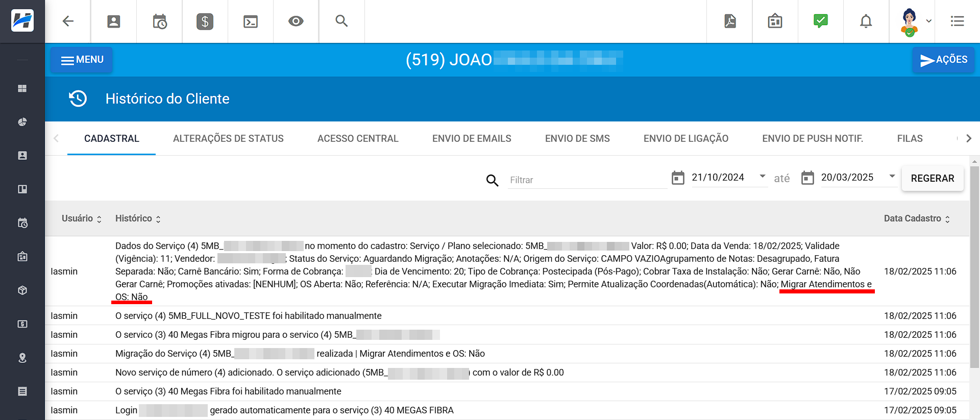The image size is (980, 420).
Task: Sort by Usuário column
Action: tap(82, 218)
